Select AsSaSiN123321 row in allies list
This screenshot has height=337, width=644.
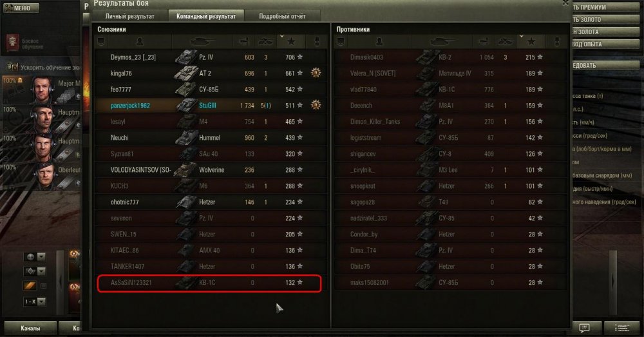coord(209,283)
